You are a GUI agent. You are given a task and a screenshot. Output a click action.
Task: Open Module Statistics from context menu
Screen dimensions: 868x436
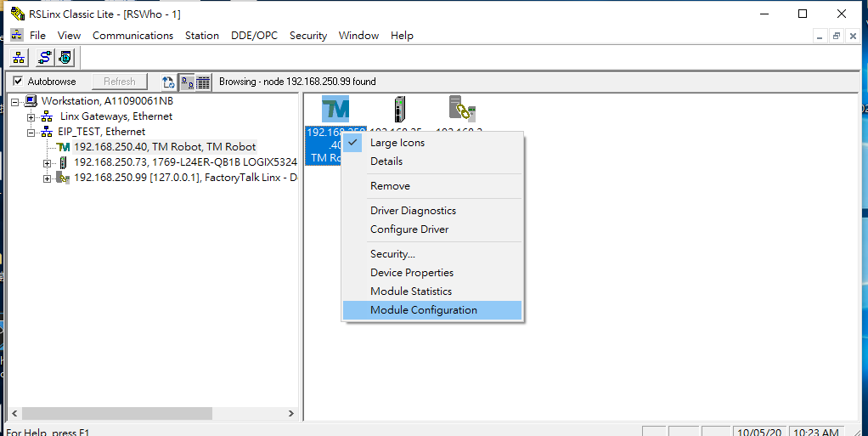[432, 292]
